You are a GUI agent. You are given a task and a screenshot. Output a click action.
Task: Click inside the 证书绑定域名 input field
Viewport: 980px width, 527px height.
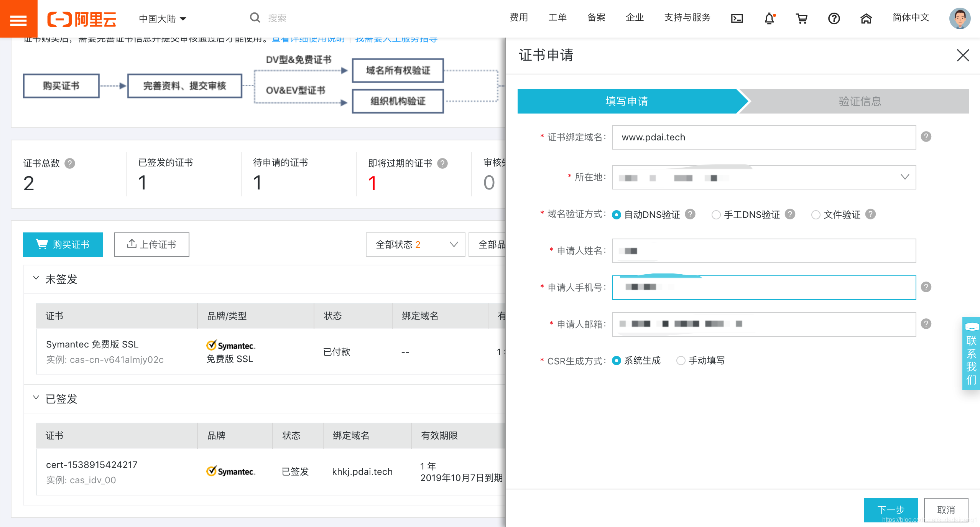763,137
